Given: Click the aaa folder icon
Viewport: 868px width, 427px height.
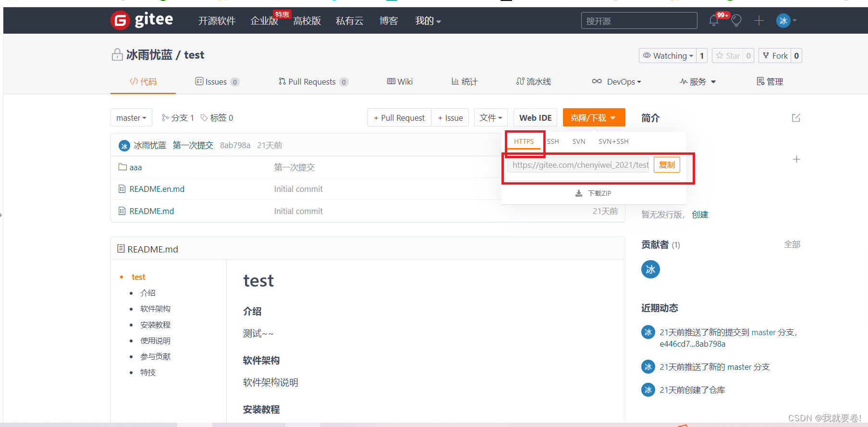Looking at the screenshot, I should click(x=122, y=167).
